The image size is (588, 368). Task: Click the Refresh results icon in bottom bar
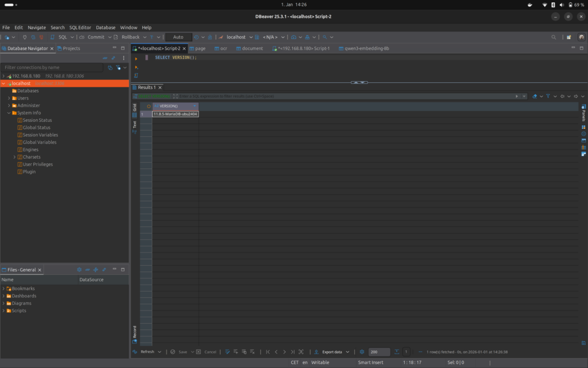135,352
